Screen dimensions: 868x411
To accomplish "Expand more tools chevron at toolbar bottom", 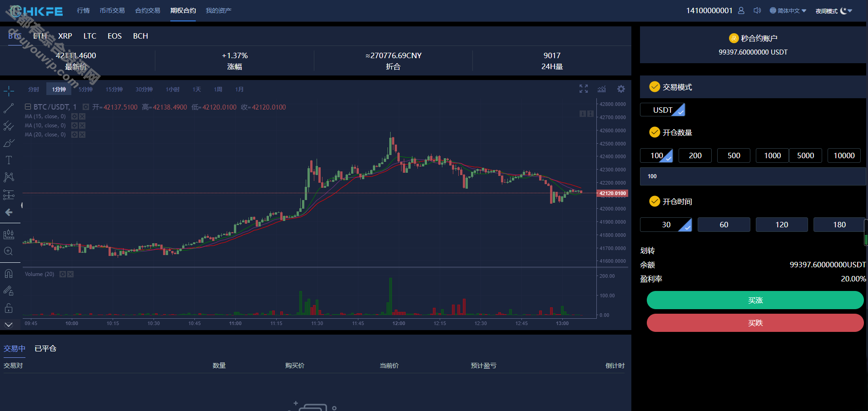I will (9, 325).
